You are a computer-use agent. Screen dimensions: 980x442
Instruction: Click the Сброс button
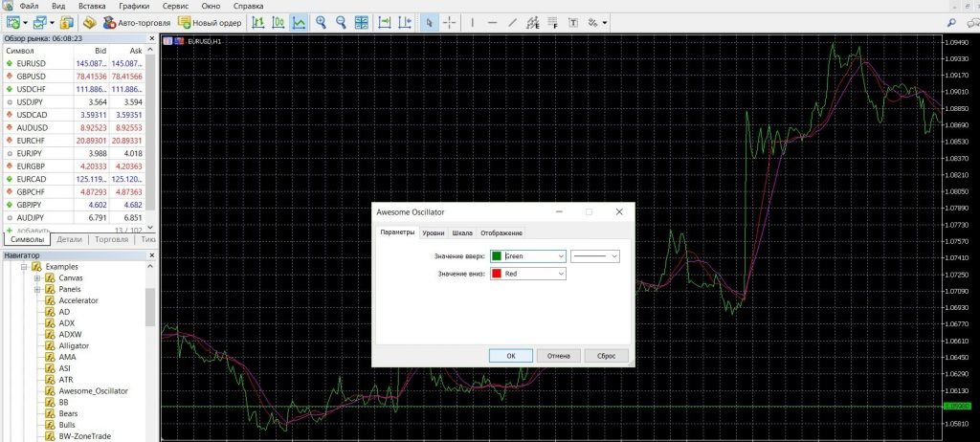pyautogui.click(x=606, y=355)
